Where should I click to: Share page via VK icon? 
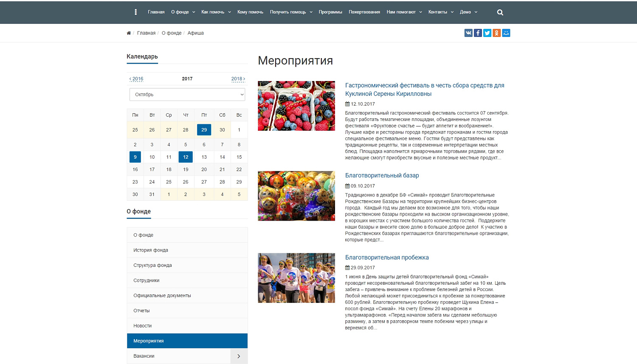point(468,33)
